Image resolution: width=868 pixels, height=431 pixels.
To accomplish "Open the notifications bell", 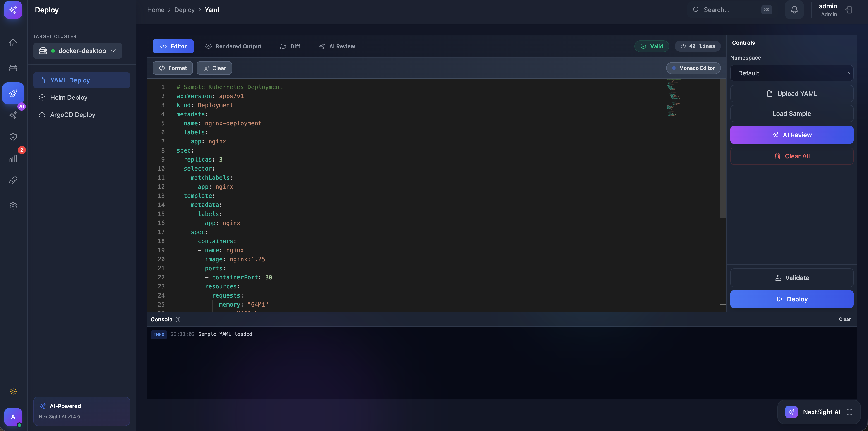I will coord(794,10).
